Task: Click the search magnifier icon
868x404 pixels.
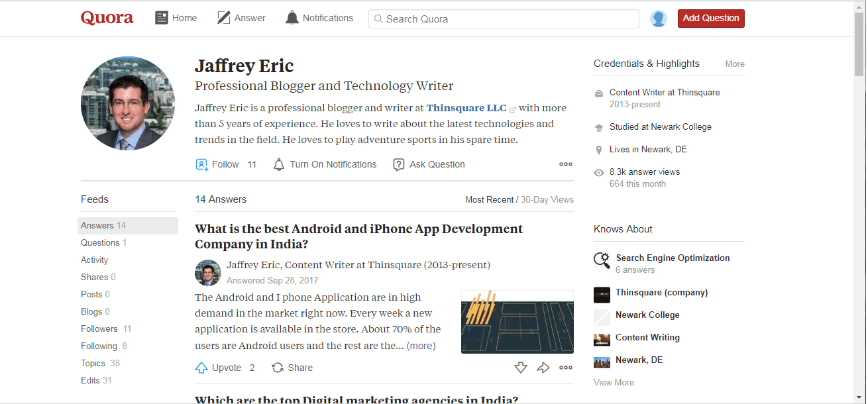Action: [379, 19]
